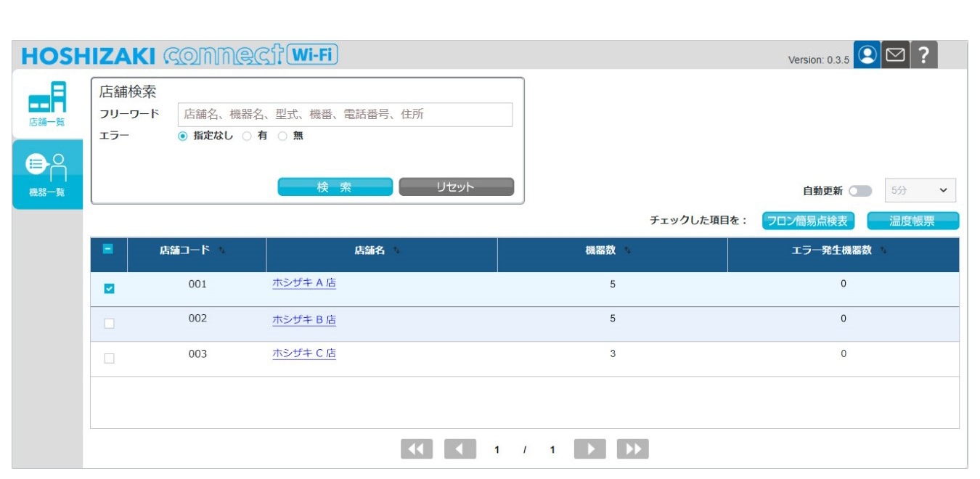Click the 検索 search button
This screenshot has width=980, height=479.
335,187
